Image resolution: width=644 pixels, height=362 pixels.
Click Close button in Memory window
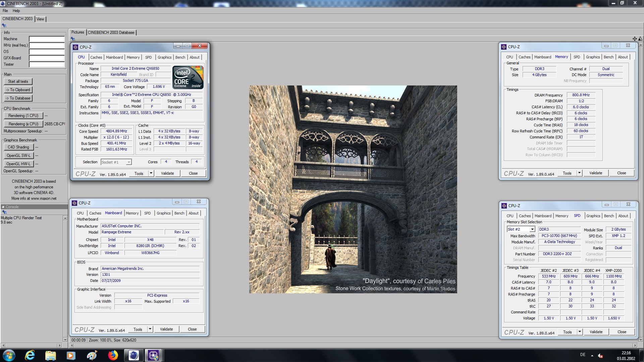[621, 173]
